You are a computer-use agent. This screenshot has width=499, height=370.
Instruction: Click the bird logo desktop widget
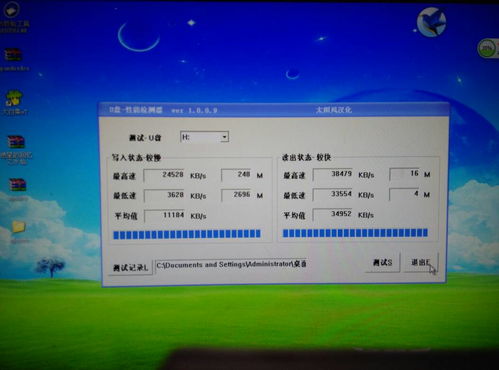coord(431,22)
